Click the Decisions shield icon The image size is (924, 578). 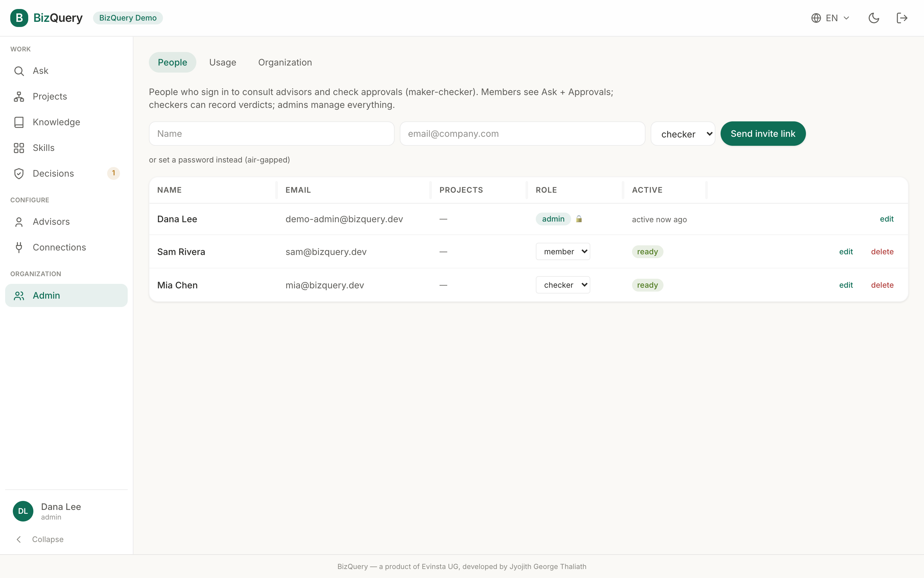click(x=19, y=173)
